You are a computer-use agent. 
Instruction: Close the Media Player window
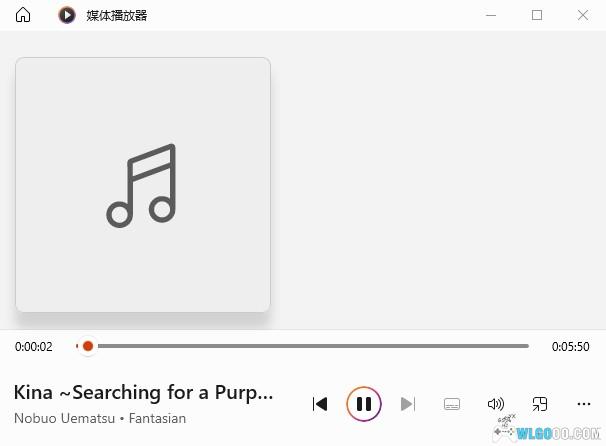583,15
